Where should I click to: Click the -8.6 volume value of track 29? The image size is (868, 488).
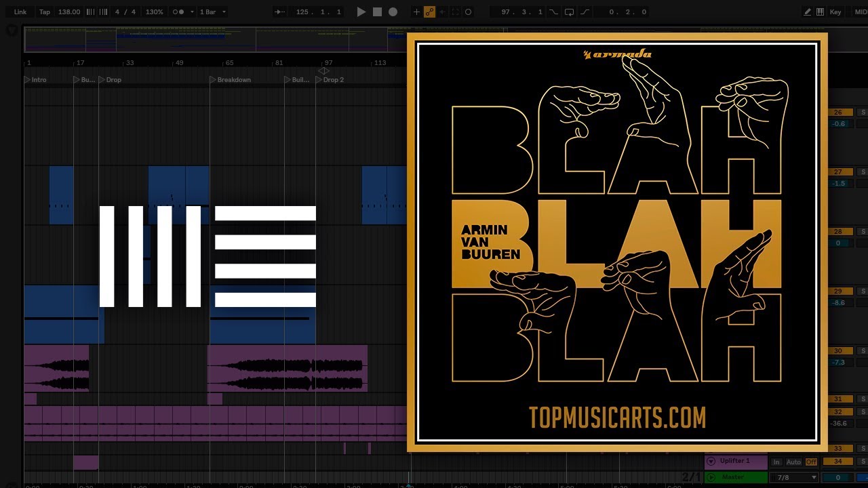840,303
